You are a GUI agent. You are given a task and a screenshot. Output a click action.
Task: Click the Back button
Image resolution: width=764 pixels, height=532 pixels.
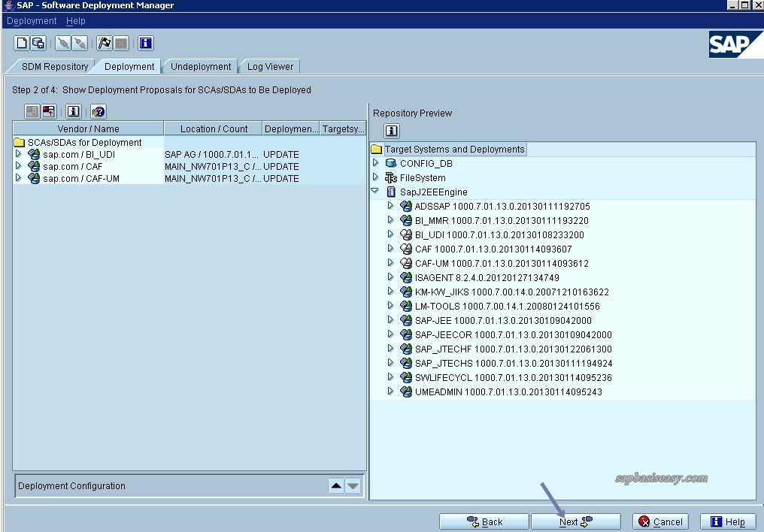point(484,521)
